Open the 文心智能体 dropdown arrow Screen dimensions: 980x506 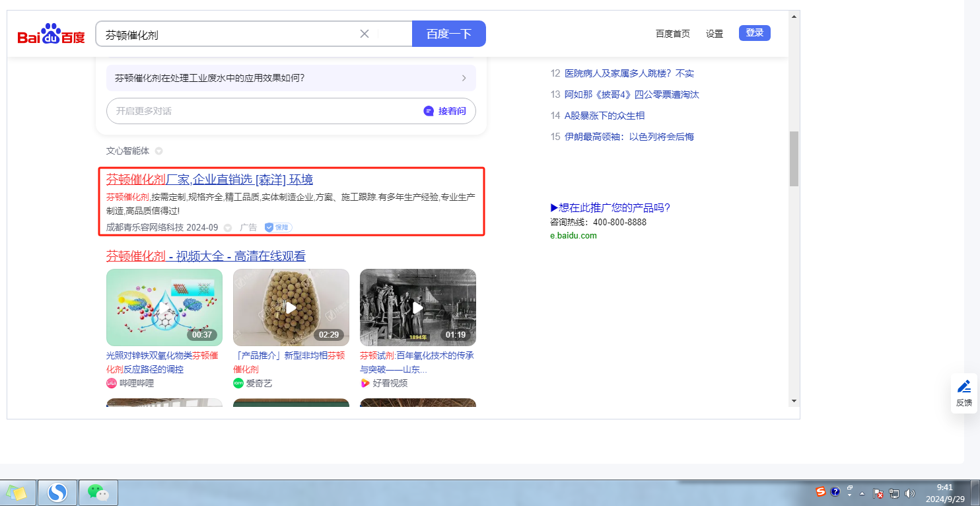click(x=158, y=151)
